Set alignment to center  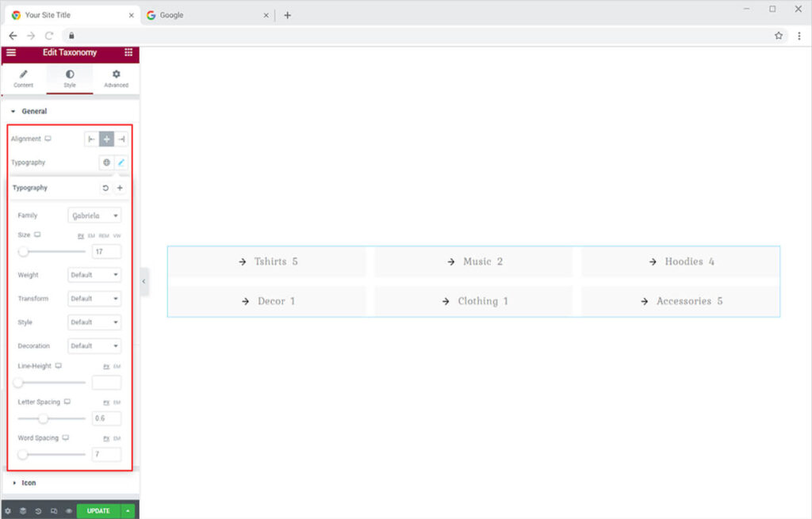tap(106, 139)
